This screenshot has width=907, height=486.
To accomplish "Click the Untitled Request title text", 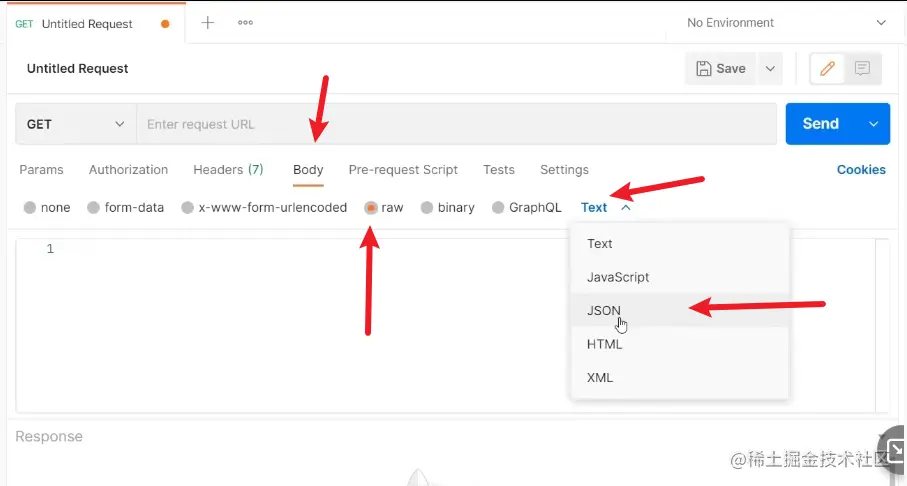I will coord(78,68).
